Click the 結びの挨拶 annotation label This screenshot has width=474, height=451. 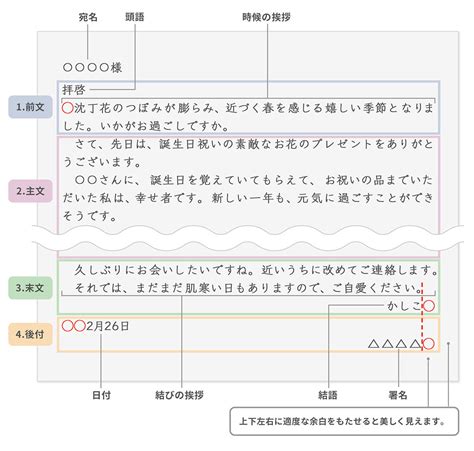(180, 395)
